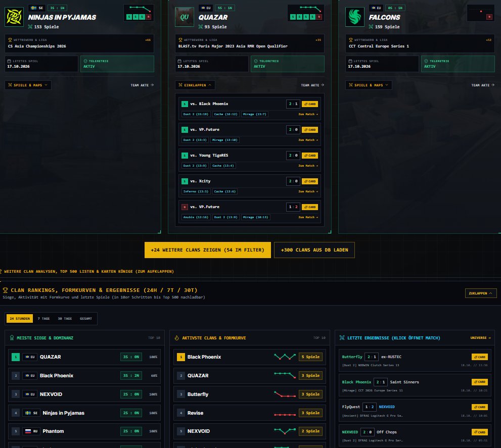
Task: Click Telemetrie Aktiv badge on Ninjas in Pyjamas
Action: tap(117, 64)
